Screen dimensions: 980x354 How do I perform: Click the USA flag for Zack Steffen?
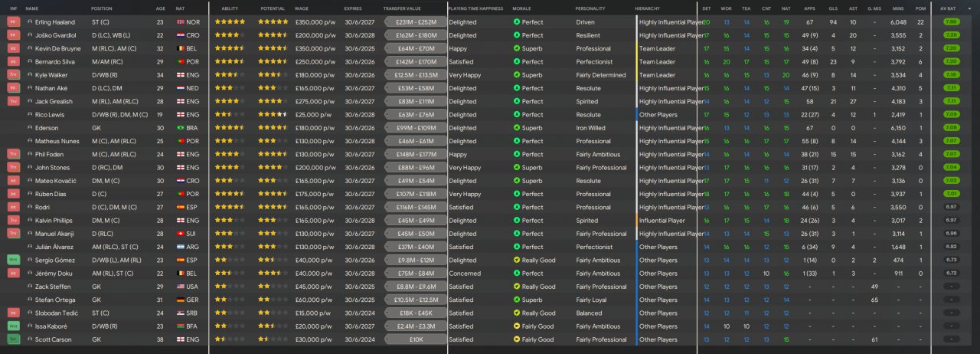coord(180,287)
